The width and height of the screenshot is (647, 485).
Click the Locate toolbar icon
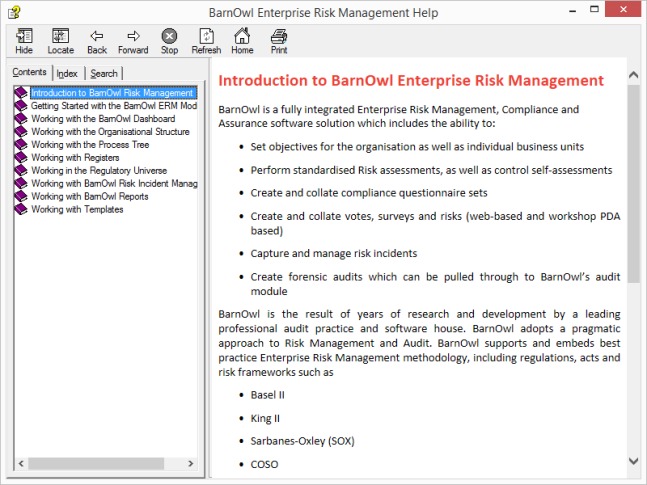click(60, 41)
